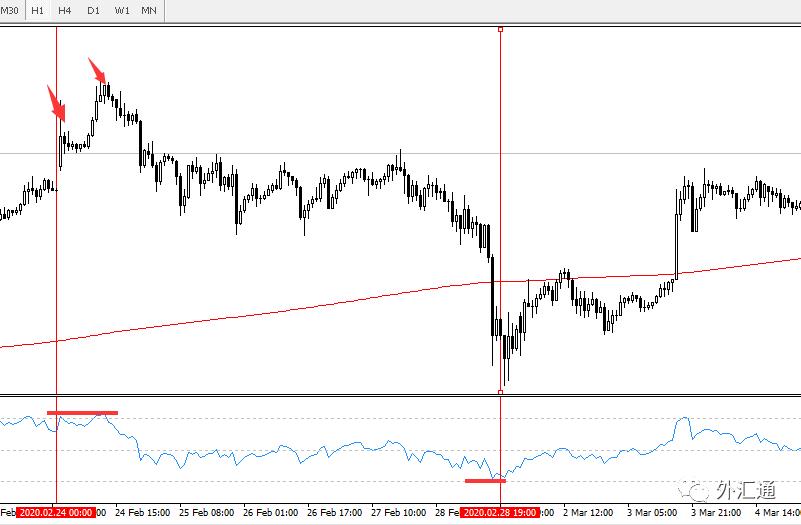Image resolution: width=801 pixels, height=525 pixels.
Task: Select vertical line top handle at 28 Feb
Action: pos(500,30)
